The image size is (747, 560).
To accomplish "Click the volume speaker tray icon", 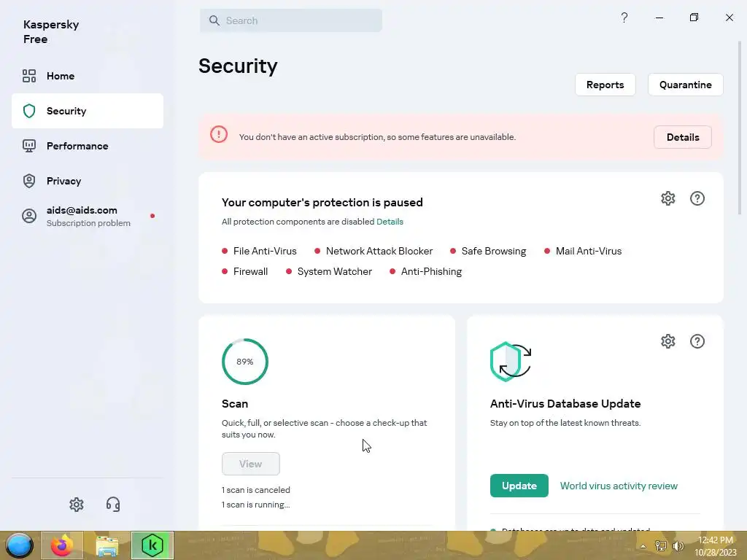I will point(678,545).
